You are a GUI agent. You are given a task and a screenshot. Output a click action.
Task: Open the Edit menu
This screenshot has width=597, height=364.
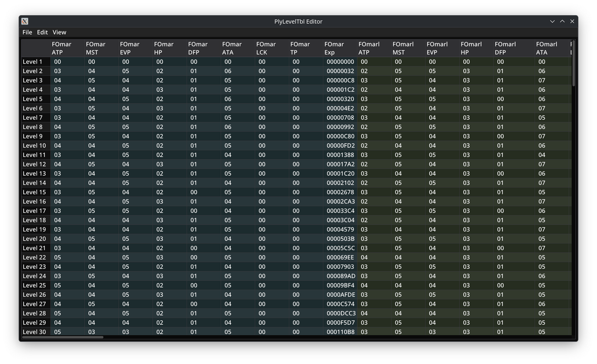(42, 32)
